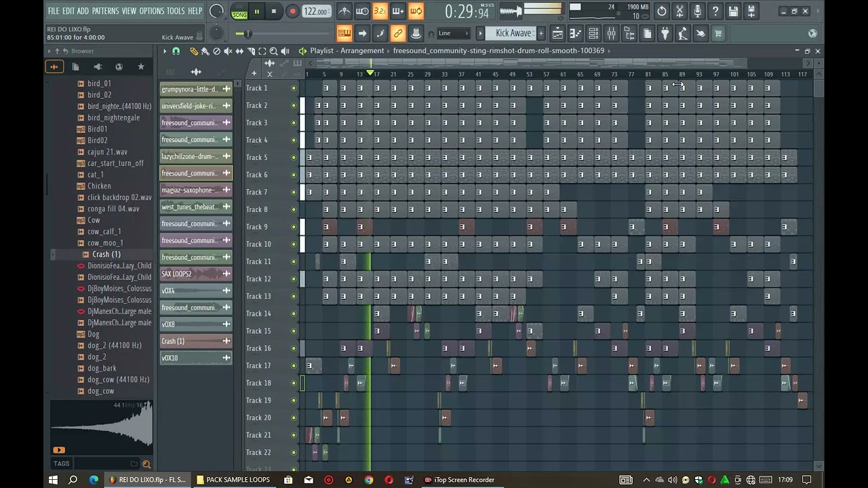Open the OPTIONS menu

pyautogui.click(x=152, y=11)
